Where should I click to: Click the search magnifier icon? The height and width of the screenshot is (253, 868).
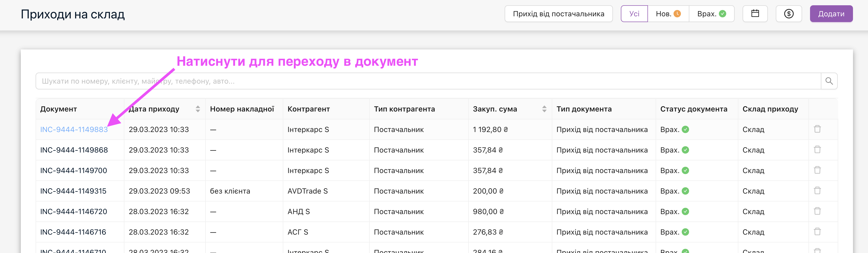(x=829, y=81)
